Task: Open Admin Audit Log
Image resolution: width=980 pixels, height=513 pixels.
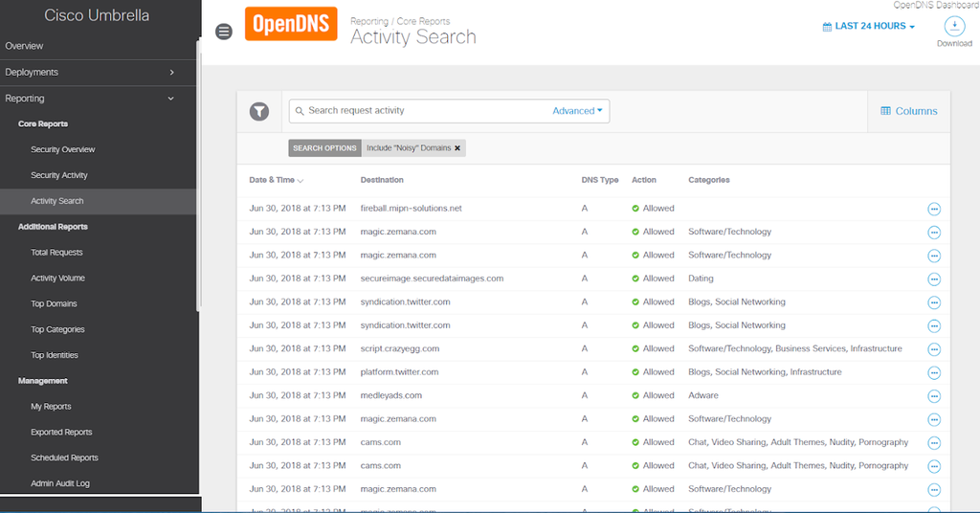Action: pos(60,483)
